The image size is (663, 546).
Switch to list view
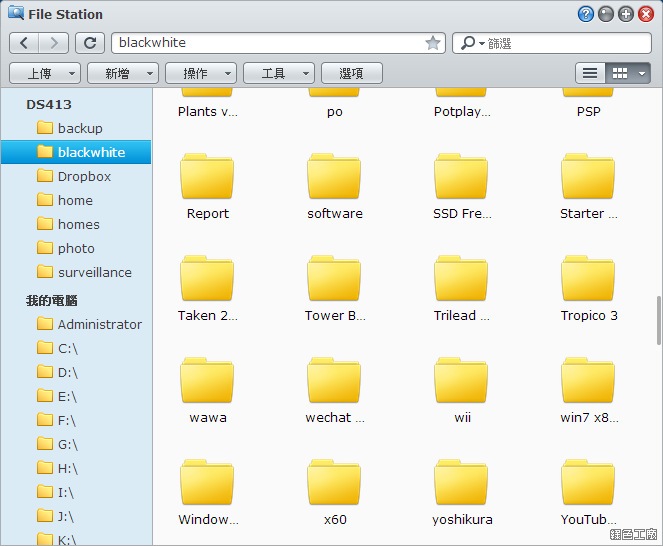(590, 73)
